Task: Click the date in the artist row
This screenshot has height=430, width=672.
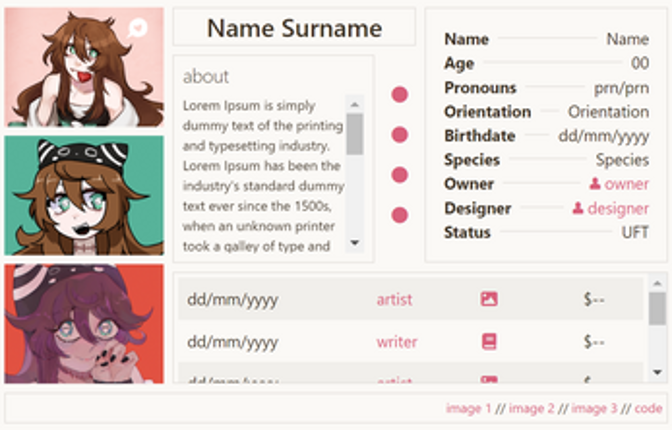Action: coord(233,300)
